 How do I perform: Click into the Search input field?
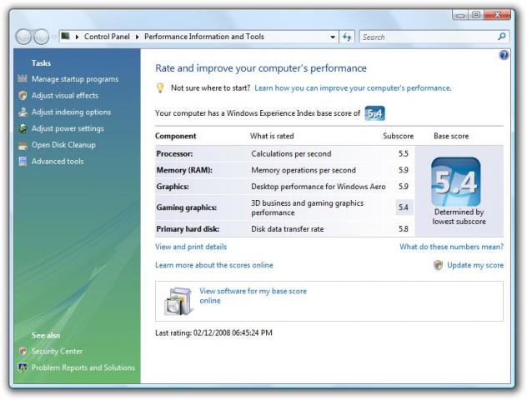428,37
